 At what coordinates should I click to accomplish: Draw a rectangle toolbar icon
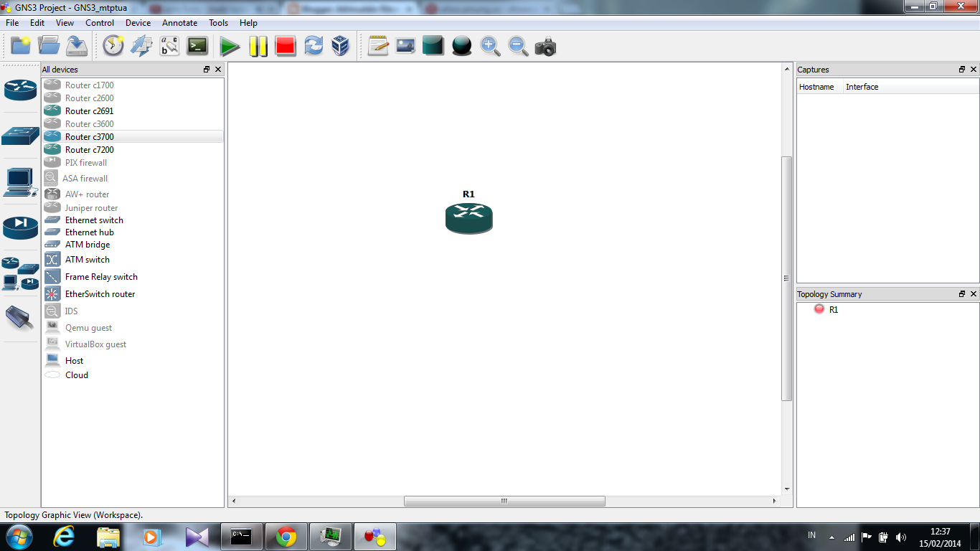pyautogui.click(x=433, y=46)
